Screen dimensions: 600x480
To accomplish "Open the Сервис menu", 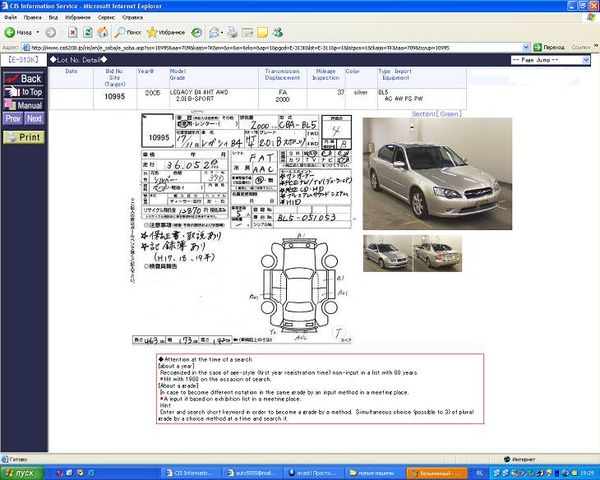I will point(106,18).
